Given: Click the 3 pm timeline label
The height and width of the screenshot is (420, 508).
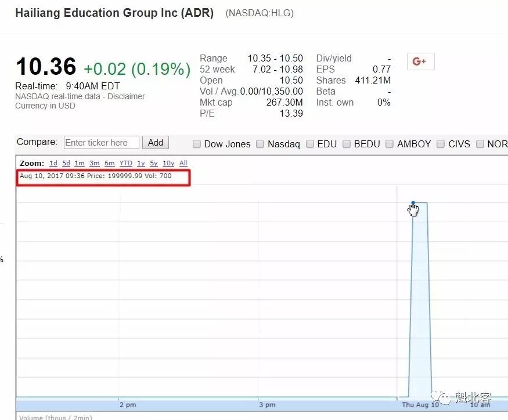Looking at the screenshot, I should coord(267,405).
